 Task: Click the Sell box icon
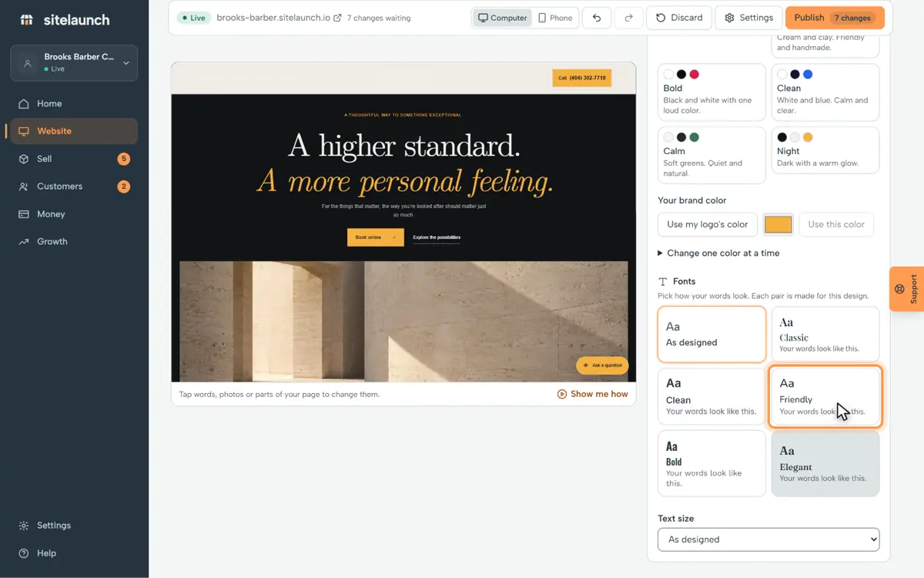click(x=24, y=159)
